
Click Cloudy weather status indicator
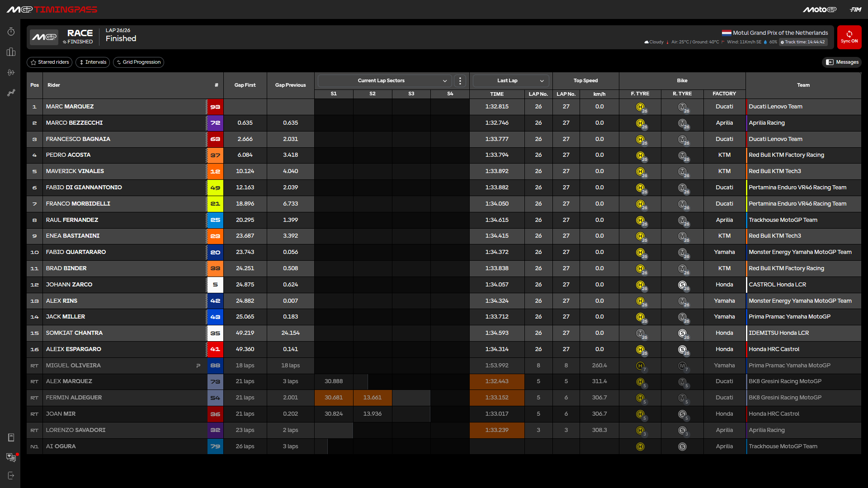click(654, 42)
